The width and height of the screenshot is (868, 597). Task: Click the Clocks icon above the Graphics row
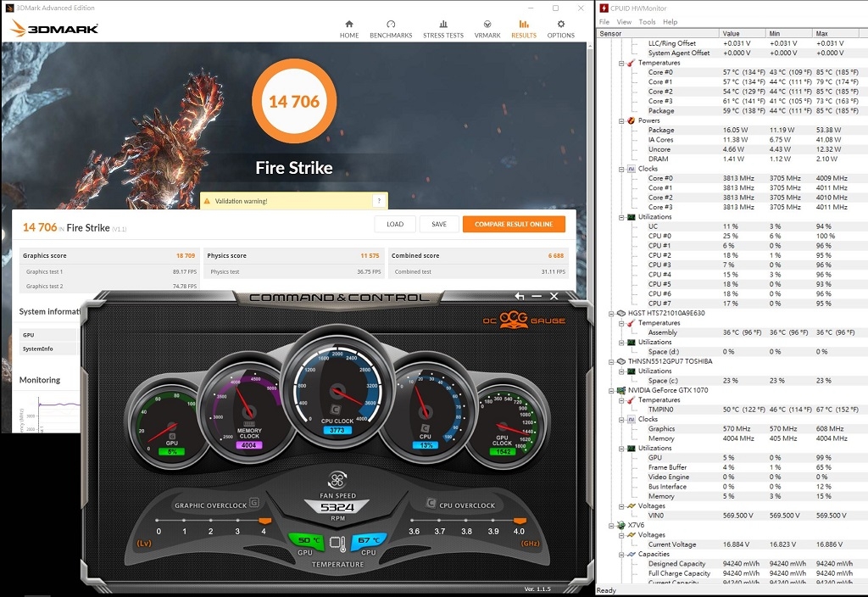(x=631, y=419)
